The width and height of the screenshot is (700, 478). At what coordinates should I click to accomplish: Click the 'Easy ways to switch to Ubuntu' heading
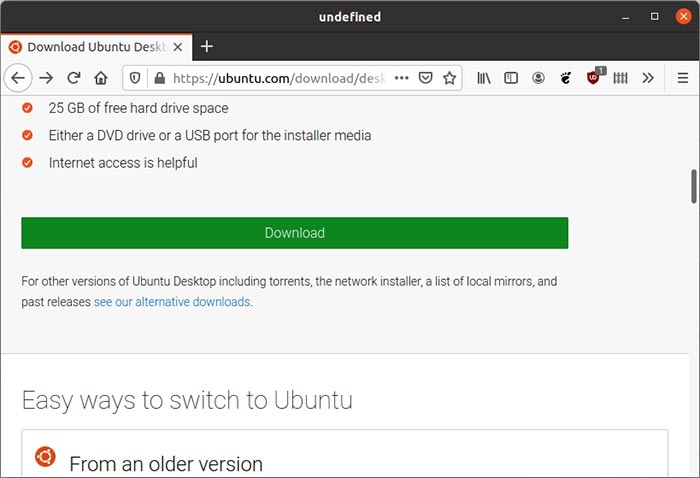187,400
